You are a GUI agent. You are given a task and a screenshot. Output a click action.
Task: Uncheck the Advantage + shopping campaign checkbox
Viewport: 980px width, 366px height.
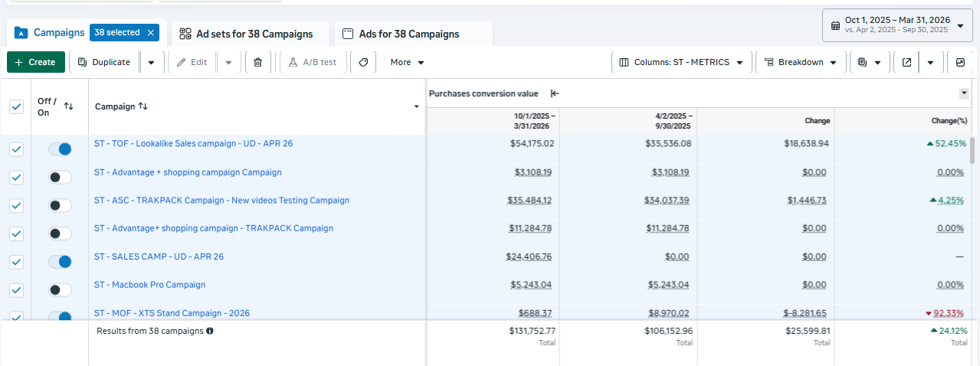click(16, 178)
